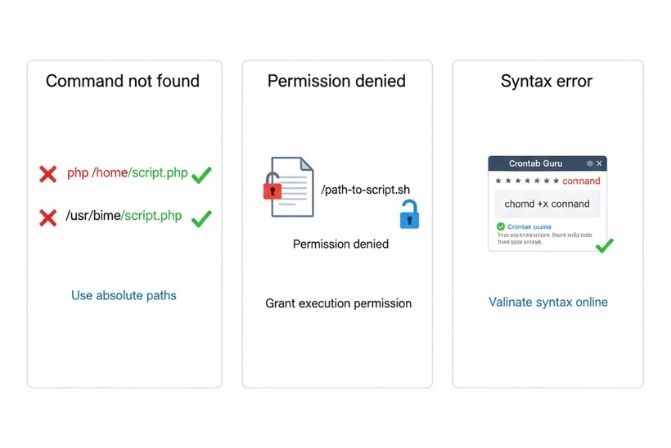Click the "chomd +x connand" input field

click(548, 204)
